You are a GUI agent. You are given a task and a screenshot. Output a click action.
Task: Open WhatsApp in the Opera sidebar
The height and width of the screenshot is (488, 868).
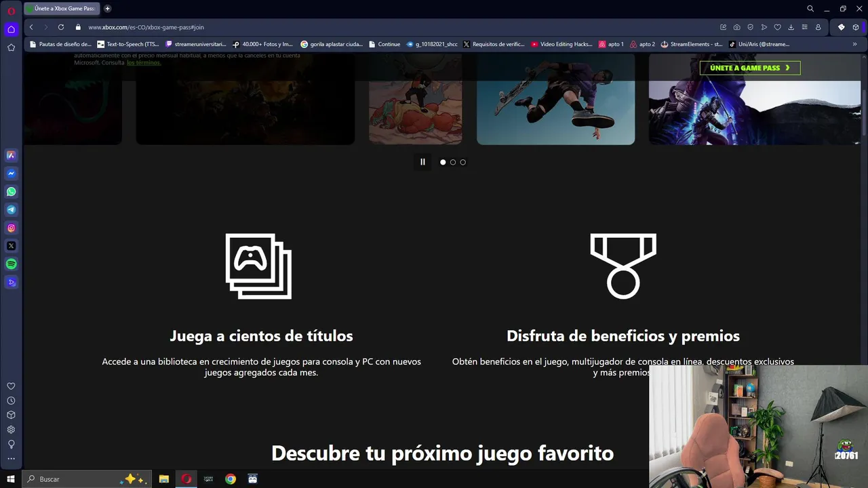(x=11, y=192)
